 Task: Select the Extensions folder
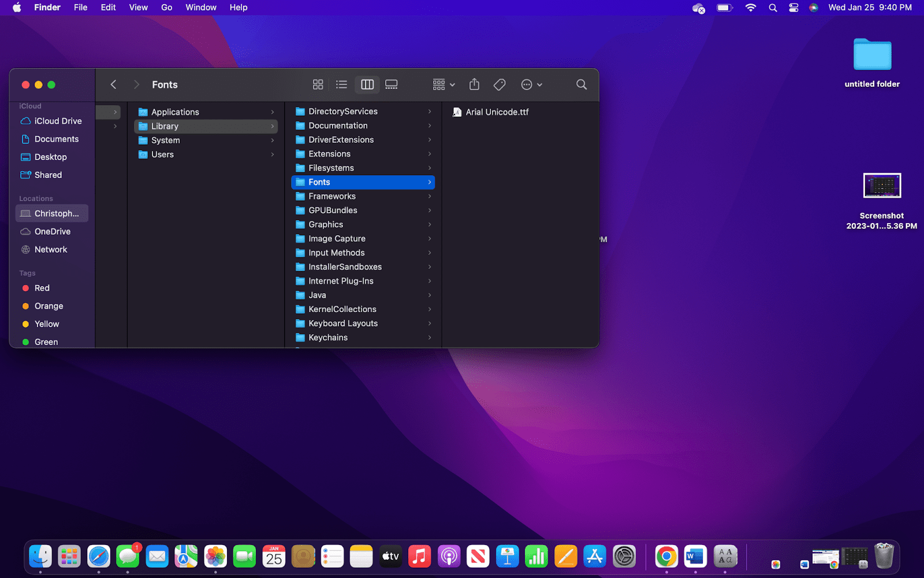pos(363,154)
